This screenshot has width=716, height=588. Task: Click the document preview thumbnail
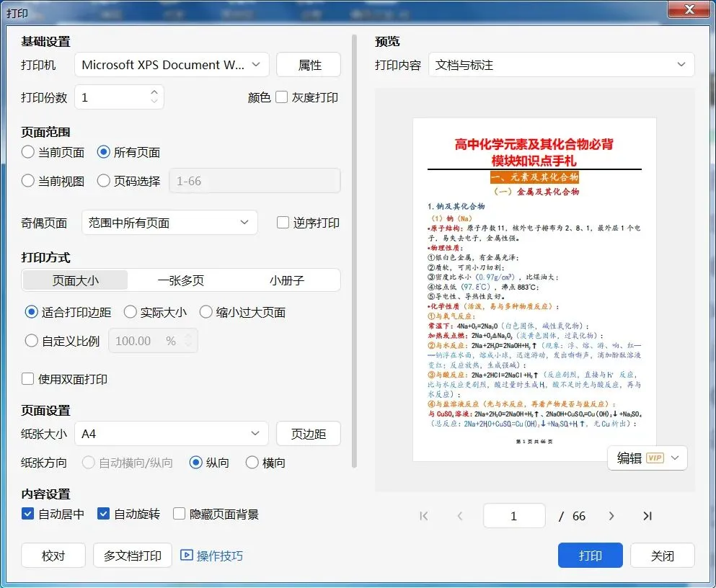[534, 290]
